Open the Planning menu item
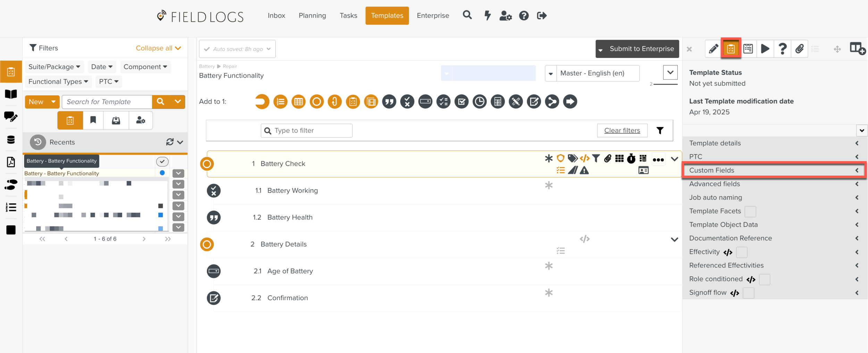 tap(312, 15)
